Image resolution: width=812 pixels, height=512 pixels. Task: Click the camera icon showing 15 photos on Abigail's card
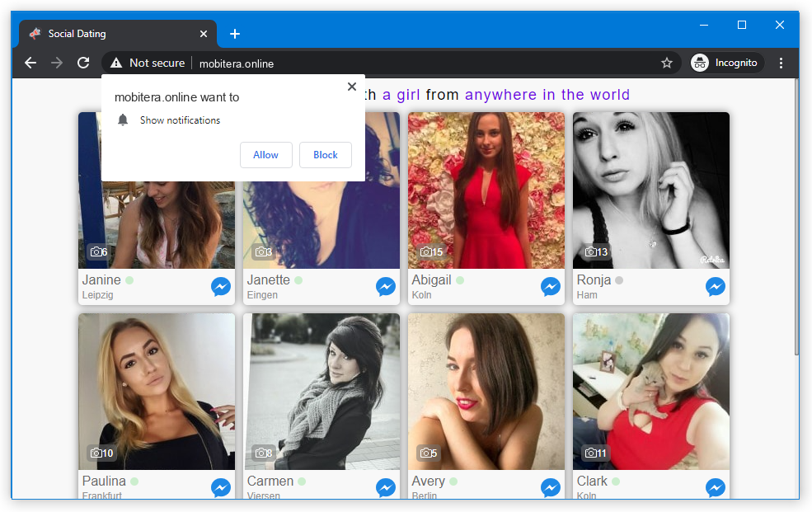(x=431, y=251)
